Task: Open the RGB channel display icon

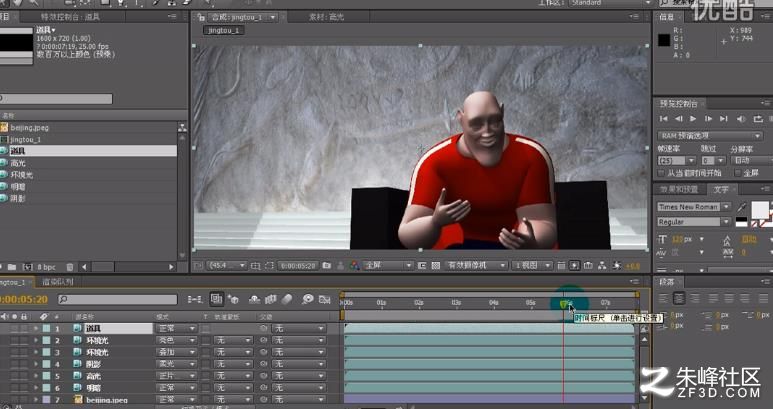Action: pos(354,266)
